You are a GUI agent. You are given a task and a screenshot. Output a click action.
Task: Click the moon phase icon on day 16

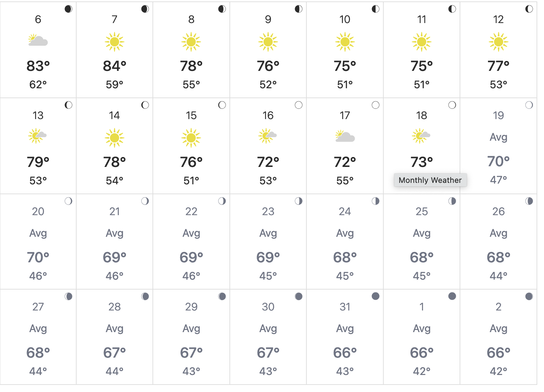tap(299, 105)
